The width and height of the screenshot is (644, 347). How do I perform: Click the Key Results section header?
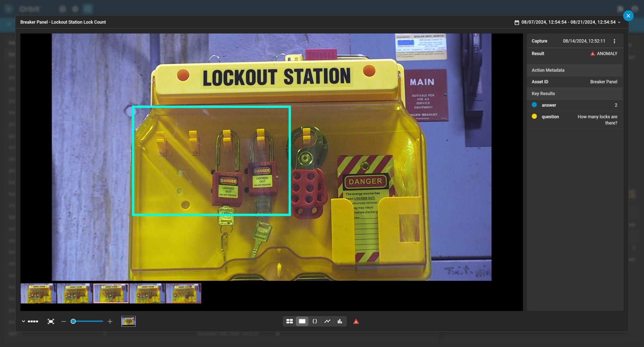click(x=575, y=94)
